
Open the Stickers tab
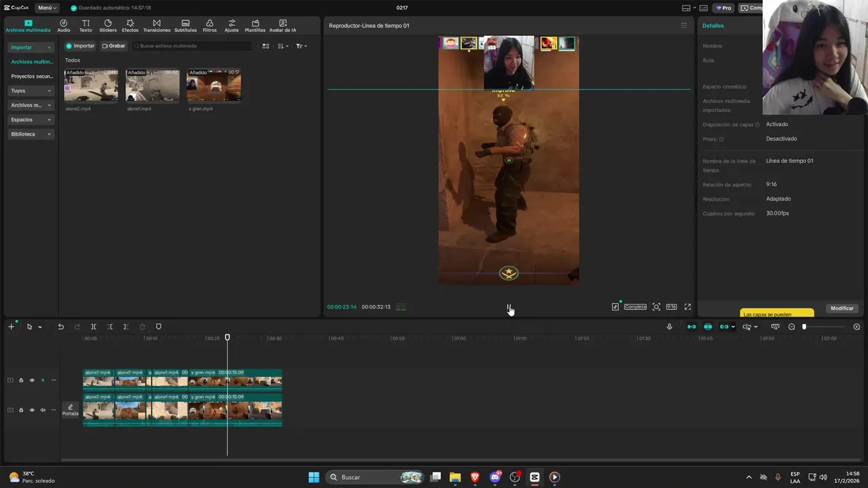click(108, 26)
